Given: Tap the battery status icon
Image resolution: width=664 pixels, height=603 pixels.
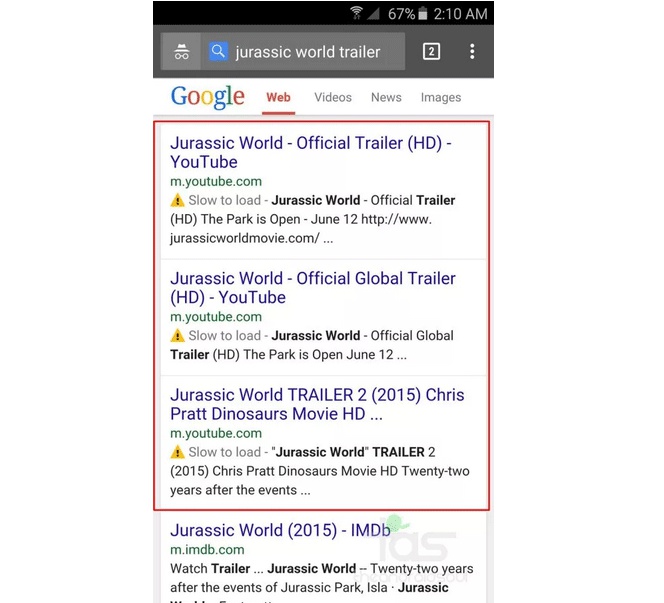Looking at the screenshot, I should point(423,14).
